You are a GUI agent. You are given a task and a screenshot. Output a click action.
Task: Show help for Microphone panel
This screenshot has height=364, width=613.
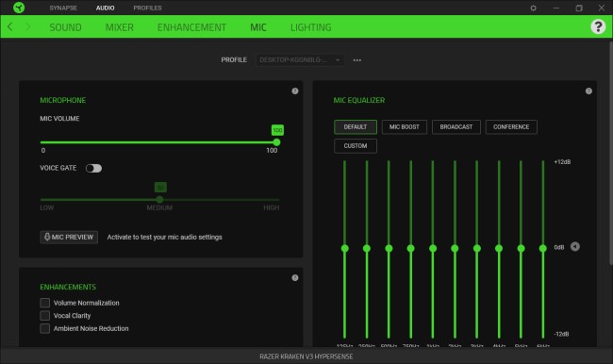295,91
